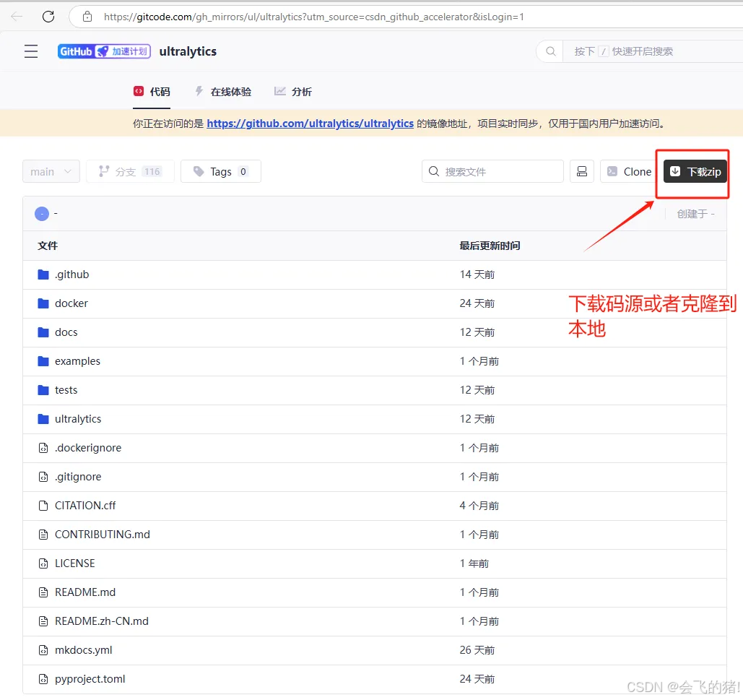The height and width of the screenshot is (700, 743).
Task: Open the Tags 0 button
Action: tap(221, 171)
